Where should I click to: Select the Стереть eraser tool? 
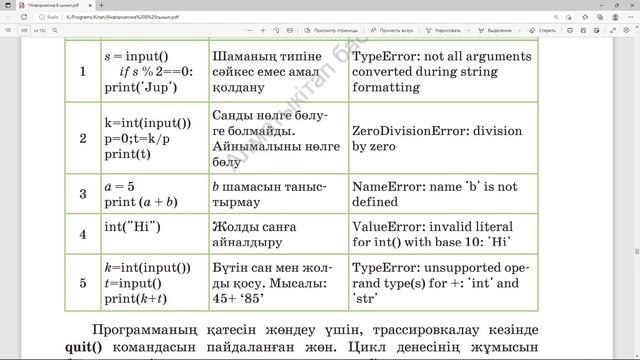click(x=542, y=30)
